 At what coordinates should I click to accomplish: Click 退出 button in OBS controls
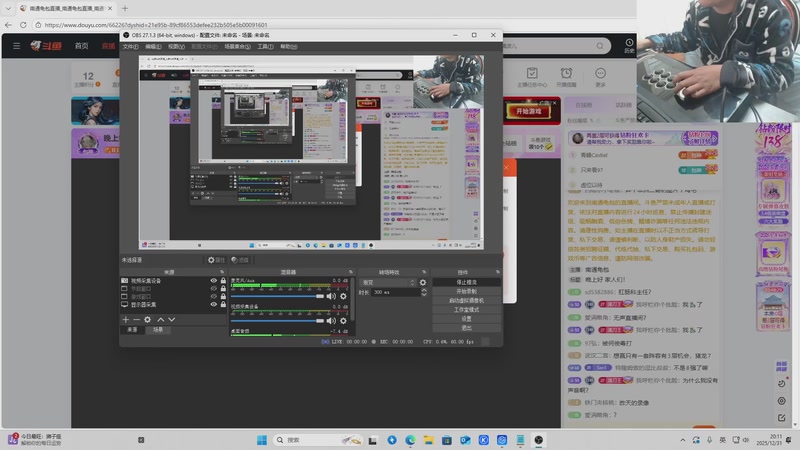466,328
